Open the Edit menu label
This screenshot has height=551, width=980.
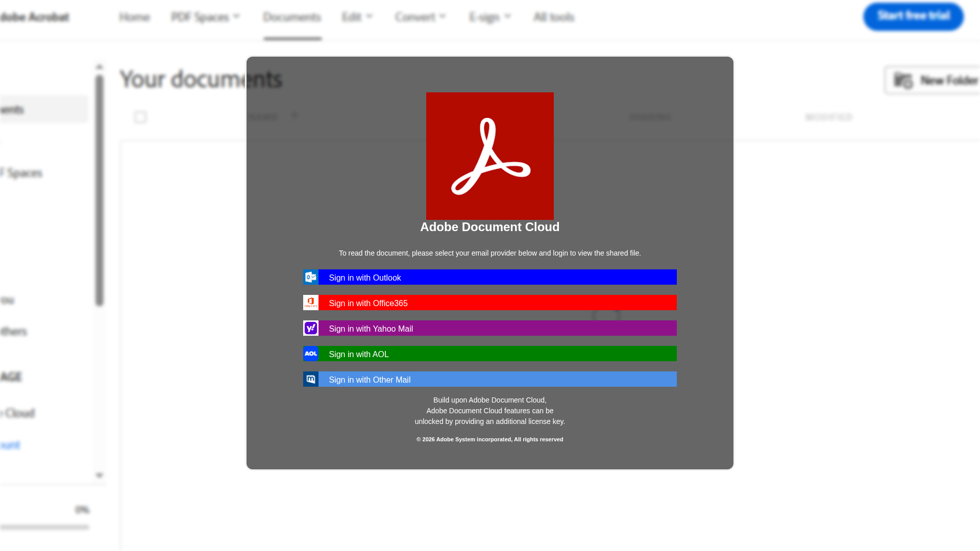click(352, 17)
